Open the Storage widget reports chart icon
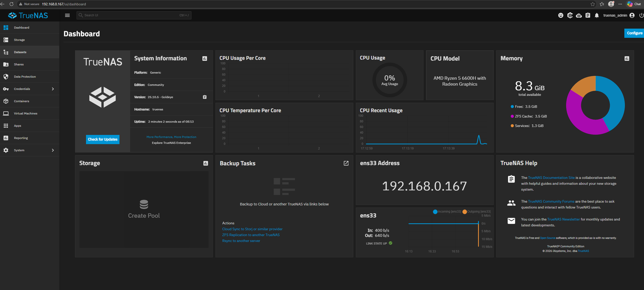 206,163
